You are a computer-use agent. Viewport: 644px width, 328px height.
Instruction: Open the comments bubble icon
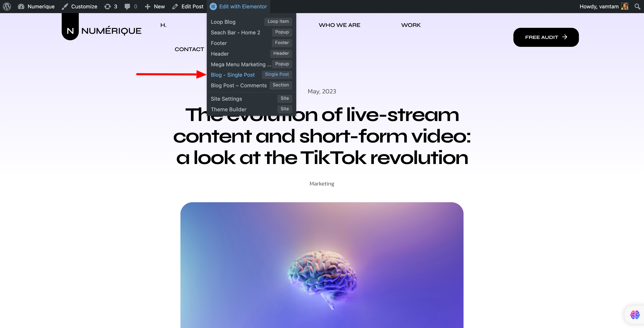tap(127, 7)
